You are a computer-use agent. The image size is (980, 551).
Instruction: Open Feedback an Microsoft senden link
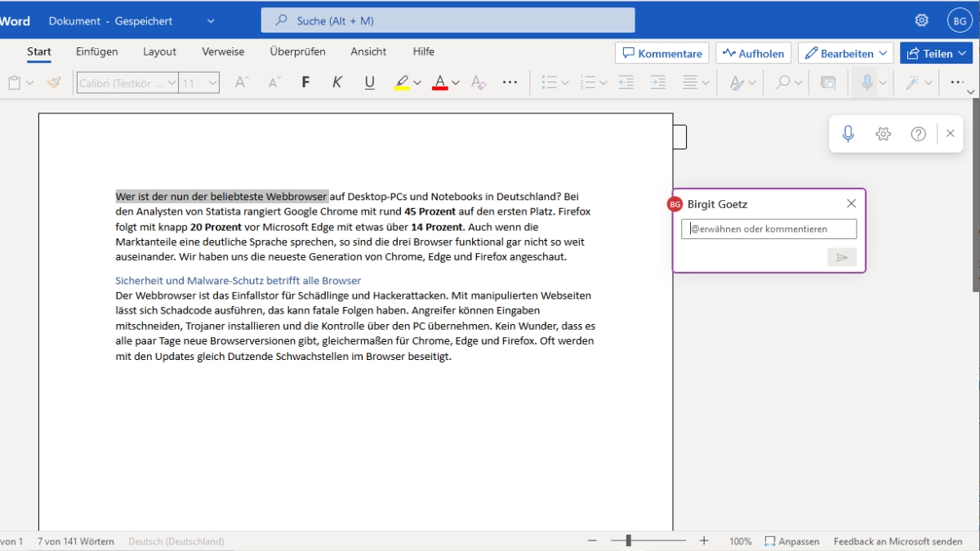click(898, 541)
